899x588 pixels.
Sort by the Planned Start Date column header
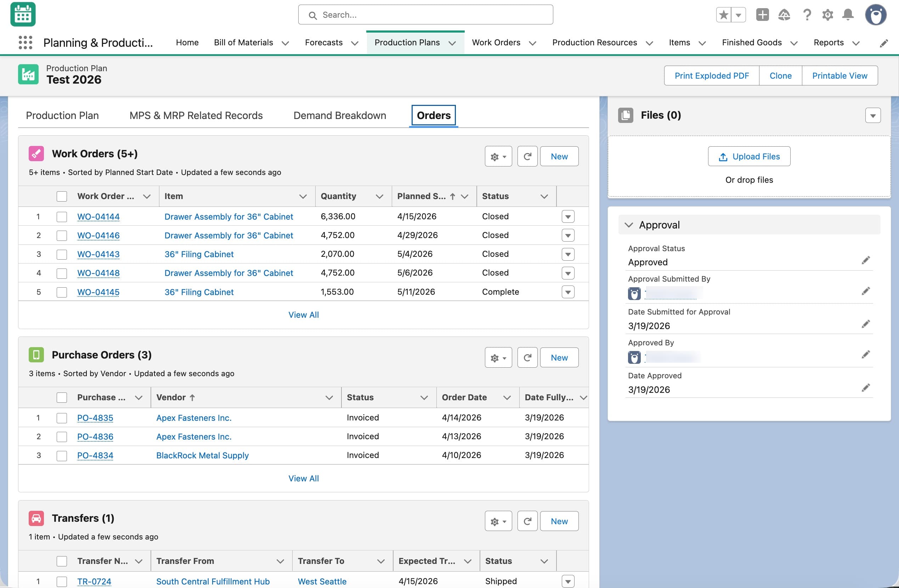click(421, 196)
